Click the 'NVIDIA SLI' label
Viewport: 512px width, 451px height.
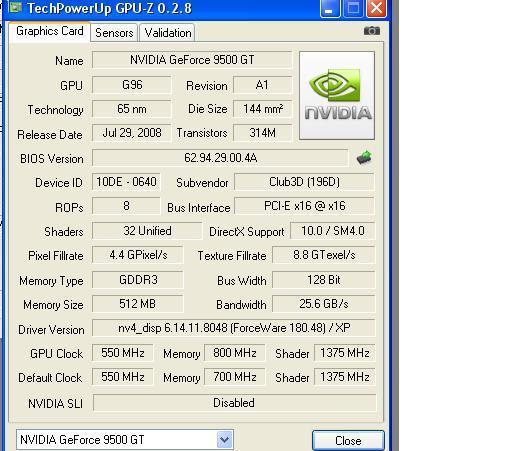55,404
